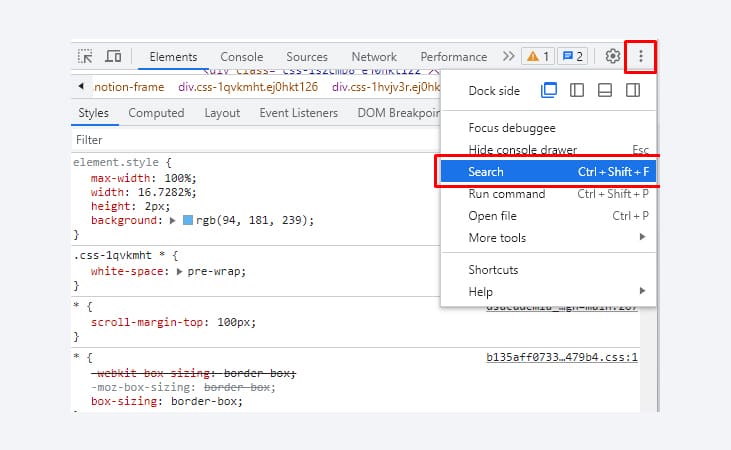Switch to the Elements tab
This screenshot has height=450, width=731.
173,57
